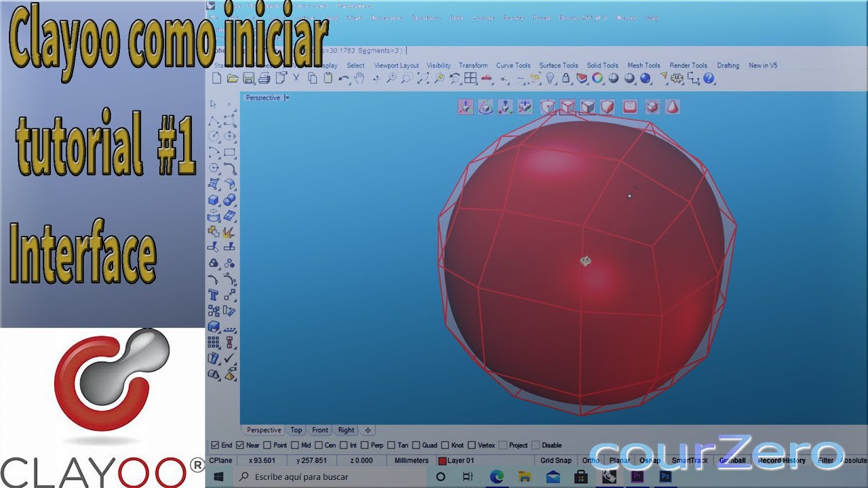
Task: Select the arrow pointer selection tool
Action: (213, 104)
